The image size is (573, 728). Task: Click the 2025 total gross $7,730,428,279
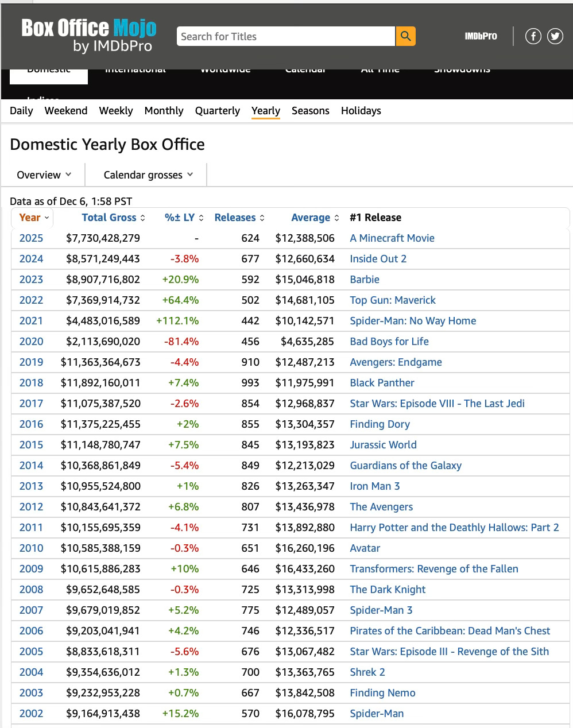[x=103, y=238]
